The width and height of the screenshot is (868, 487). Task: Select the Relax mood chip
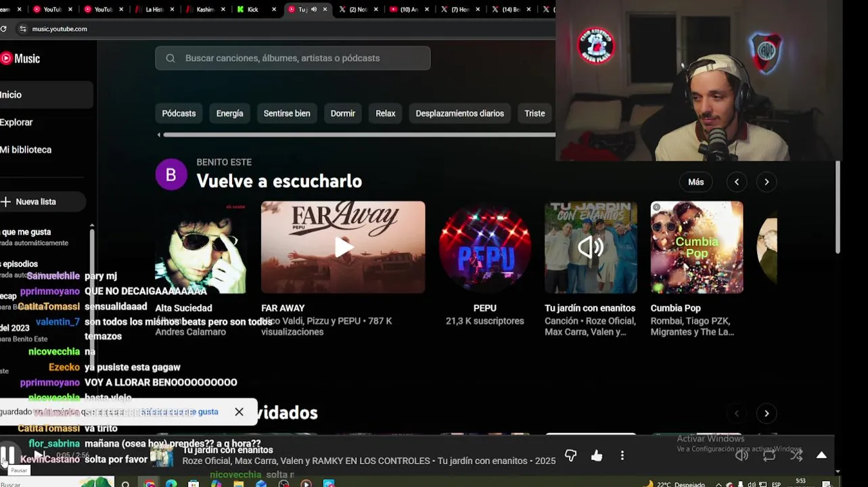[x=386, y=114]
